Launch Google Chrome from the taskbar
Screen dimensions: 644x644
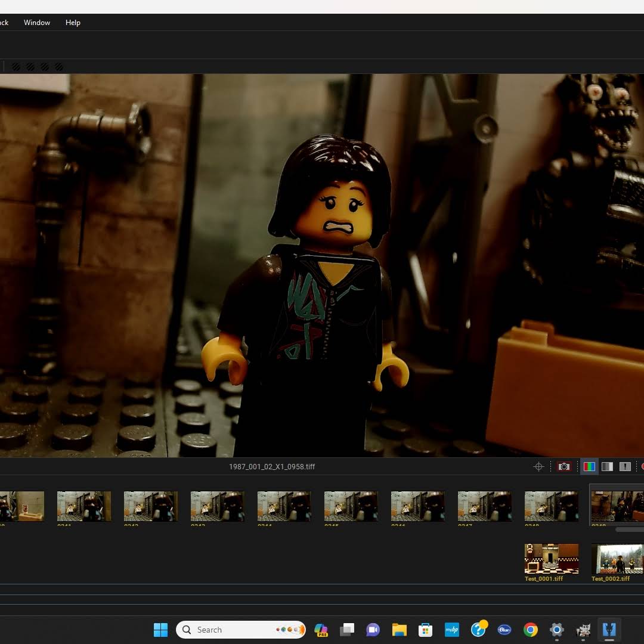[530, 630]
